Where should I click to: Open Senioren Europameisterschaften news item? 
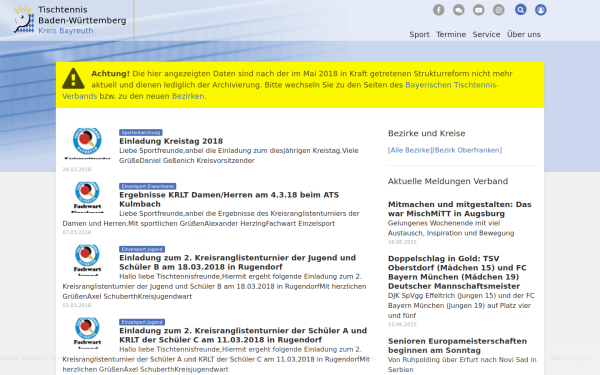tap(457, 346)
